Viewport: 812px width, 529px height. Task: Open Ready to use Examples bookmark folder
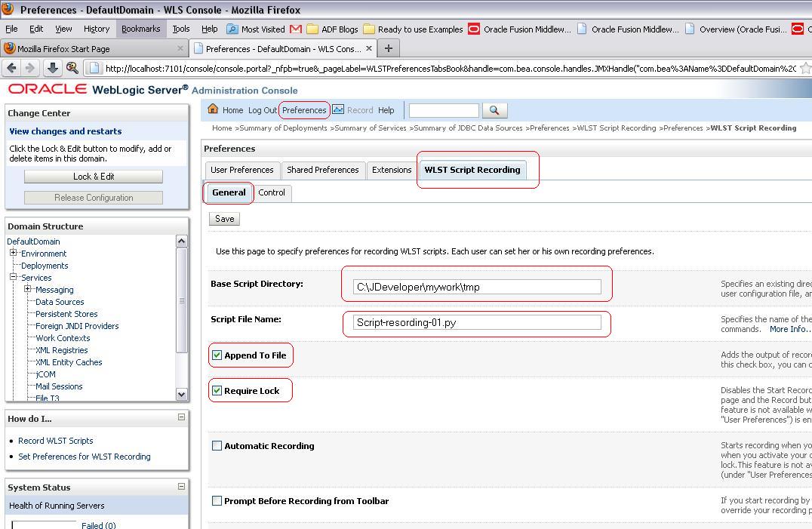(414, 29)
